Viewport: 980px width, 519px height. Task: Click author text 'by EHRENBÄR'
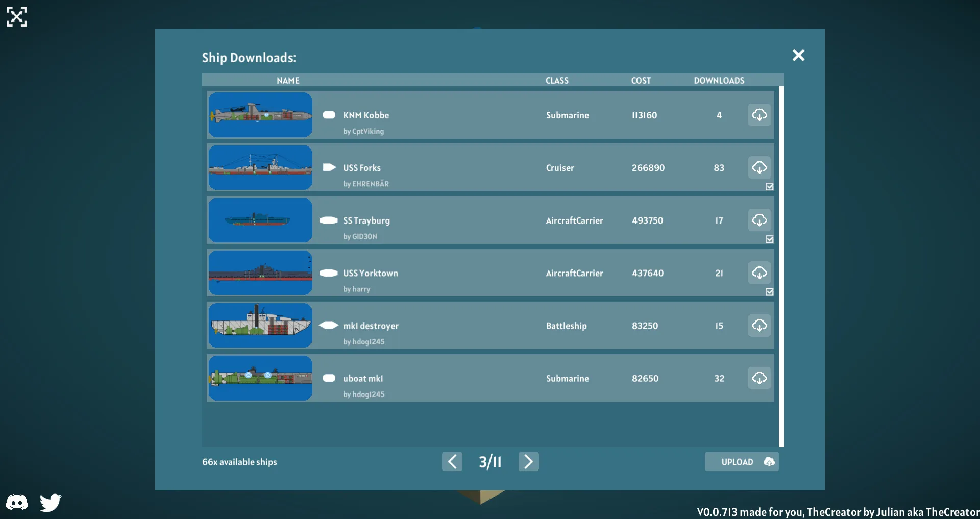point(366,184)
